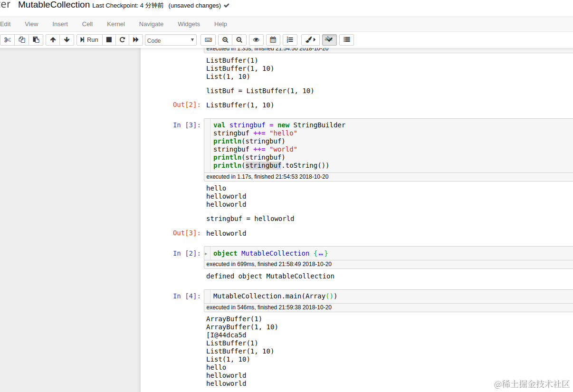Restart kernel and run all via fast-forward icon
573x392 pixels.
[x=135, y=39]
